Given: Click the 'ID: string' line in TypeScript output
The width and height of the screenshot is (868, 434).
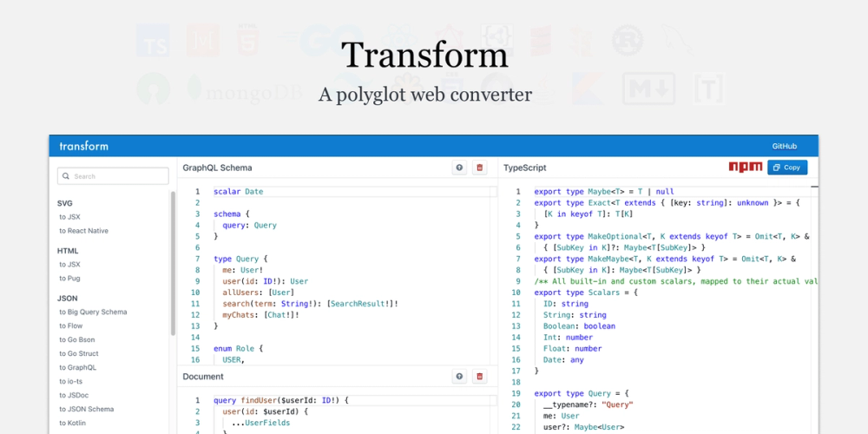Looking at the screenshot, I should tap(566, 304).
